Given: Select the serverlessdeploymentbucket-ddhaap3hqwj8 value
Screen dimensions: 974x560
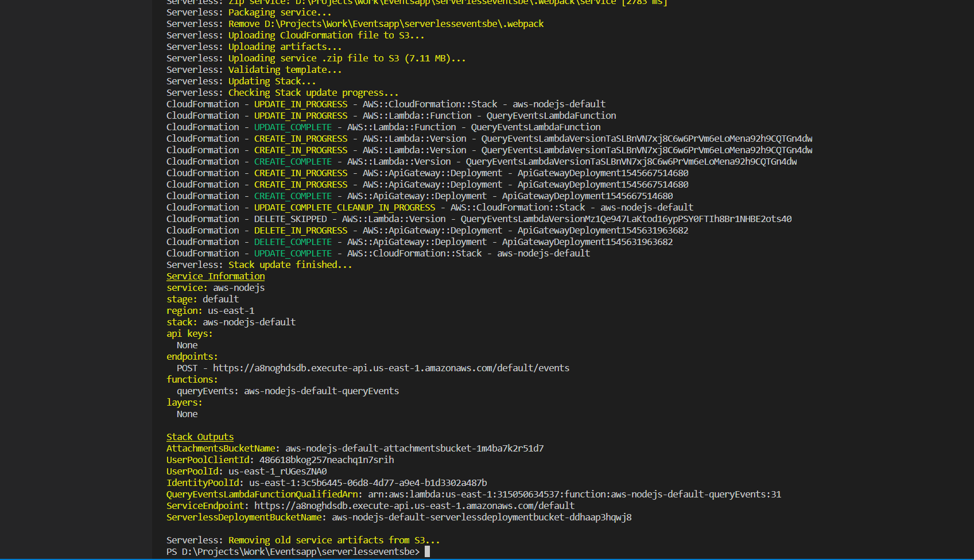Looking at the screenshot, I should click(482, 517).
